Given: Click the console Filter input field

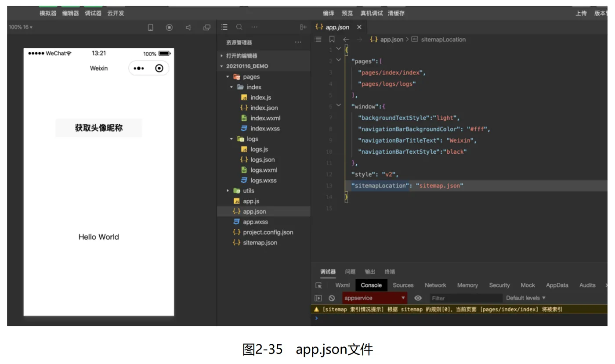Looking at the screenshot, I should pos(466,298).
